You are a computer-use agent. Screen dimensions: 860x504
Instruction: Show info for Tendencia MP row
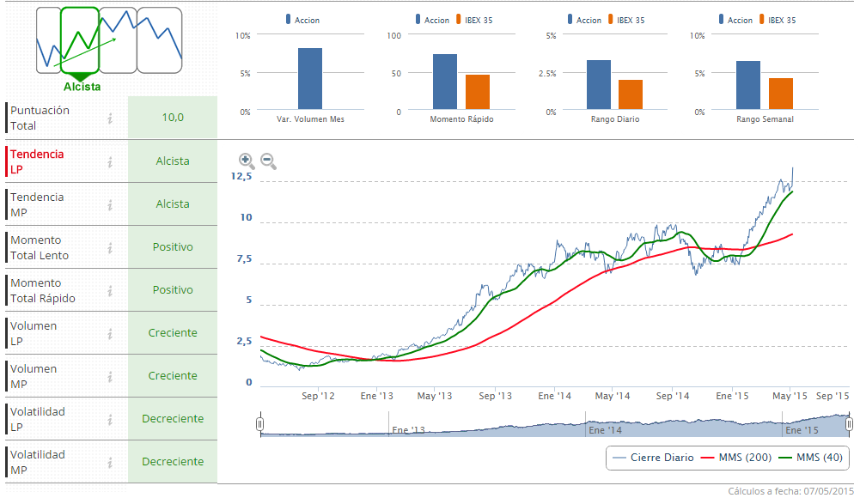pyautogui.click(x=110, y=204)
